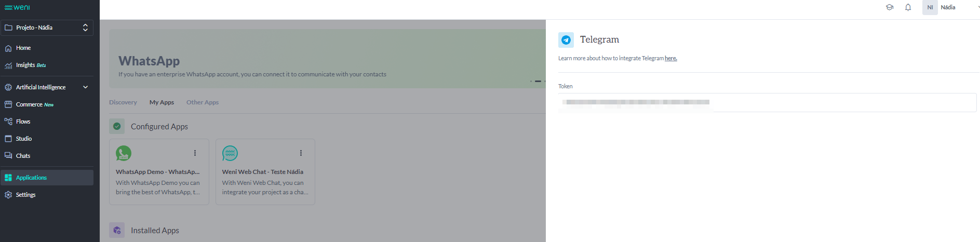Screen dimensions: 980x242
Task: Click the project folder icon
Action: [8, 28]
